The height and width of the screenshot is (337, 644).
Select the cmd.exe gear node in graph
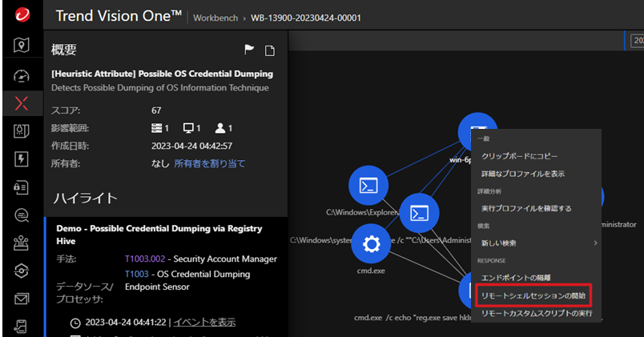pyautogui.click(x=369, y=243)
